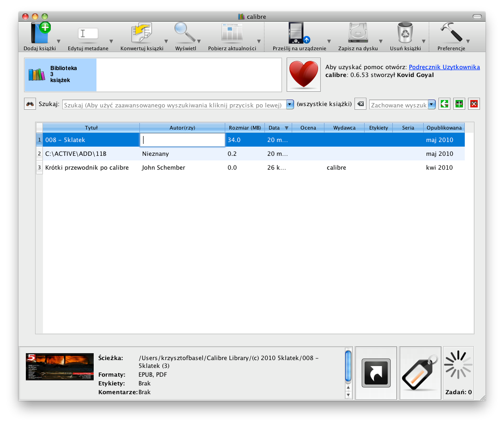
Task: Sort by Seria column header
Action: pos(408,128)
